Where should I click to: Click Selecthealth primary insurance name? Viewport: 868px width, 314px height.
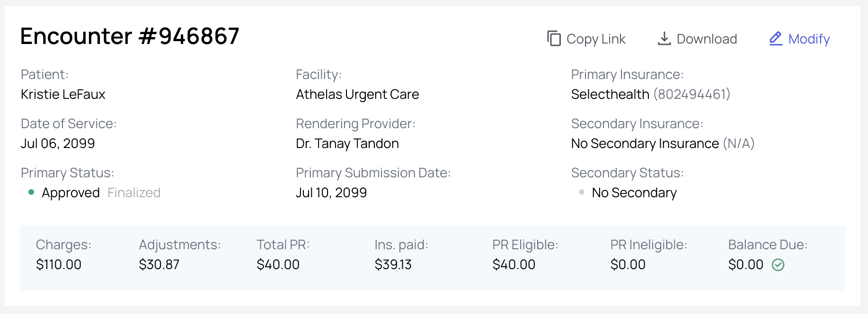tap(610, 94)
